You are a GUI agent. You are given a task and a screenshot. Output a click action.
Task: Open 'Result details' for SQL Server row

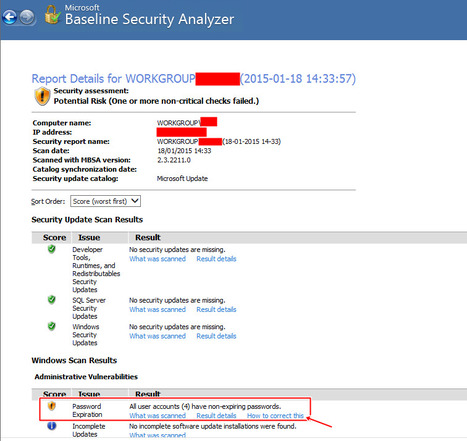(x=216, y=309)
